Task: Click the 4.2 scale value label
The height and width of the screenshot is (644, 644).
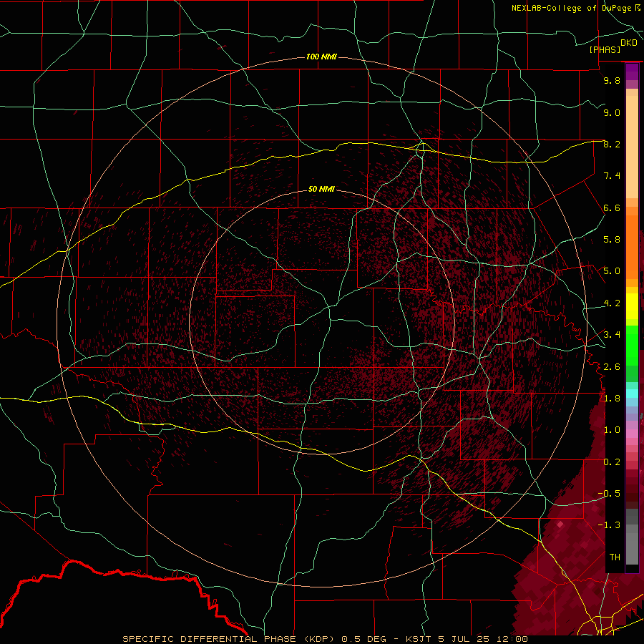Action: point(612,303)
